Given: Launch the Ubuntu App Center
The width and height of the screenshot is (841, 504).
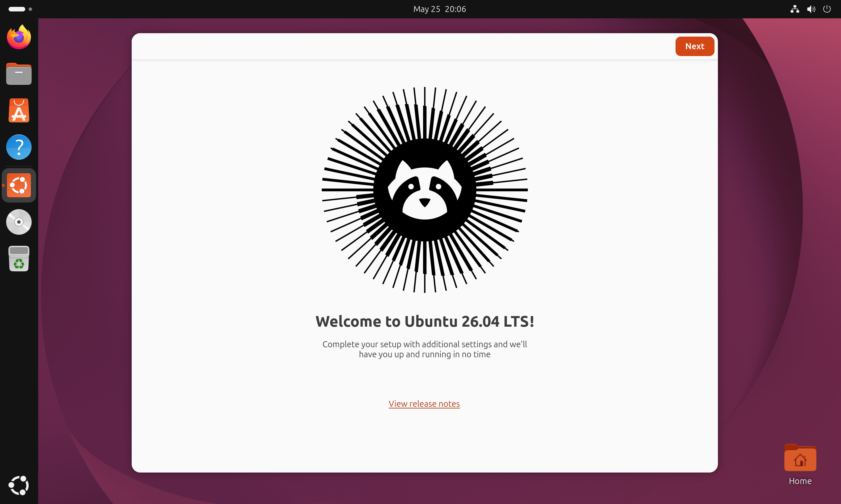Looking at the screenshot, I should 19,110.
